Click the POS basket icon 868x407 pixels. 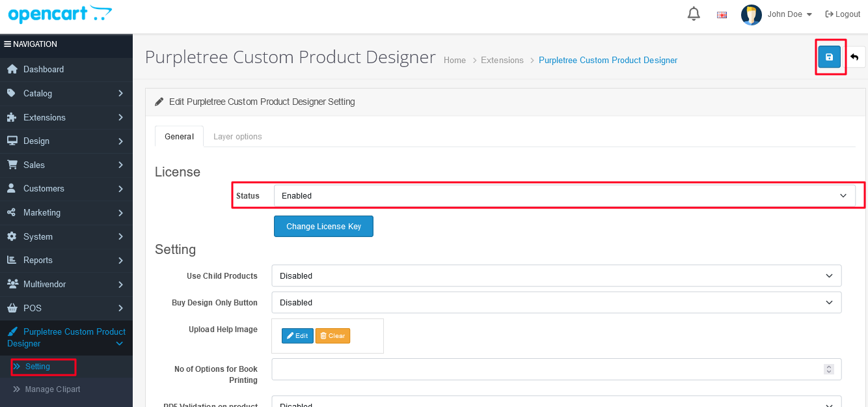pos(12,308)
